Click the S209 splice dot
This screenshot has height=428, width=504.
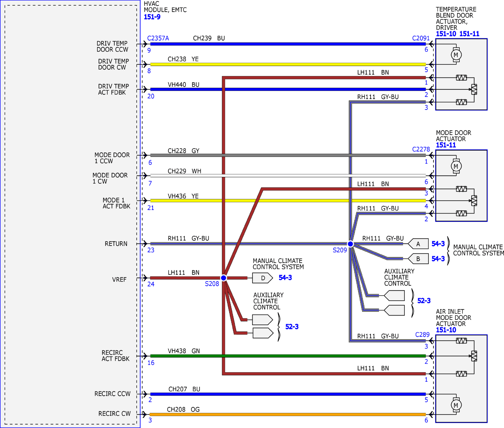350,244
